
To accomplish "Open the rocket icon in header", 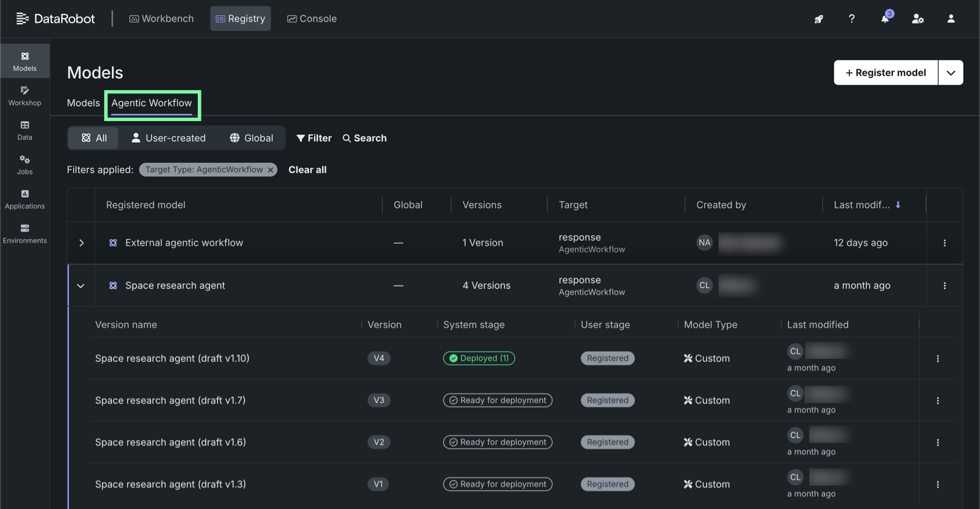I will pos(818,19).
